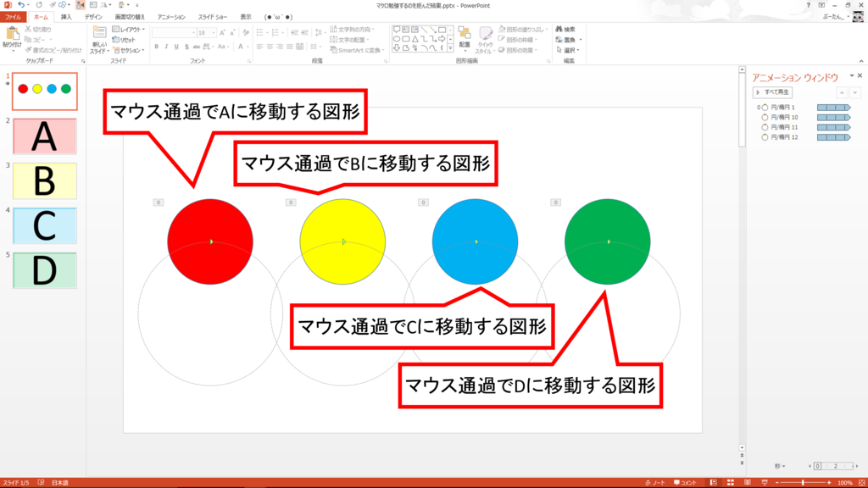The height and width of the screenshot is (488, 868).
Task: Toggle Bold formatting
Action: click(x=156, y=46)
